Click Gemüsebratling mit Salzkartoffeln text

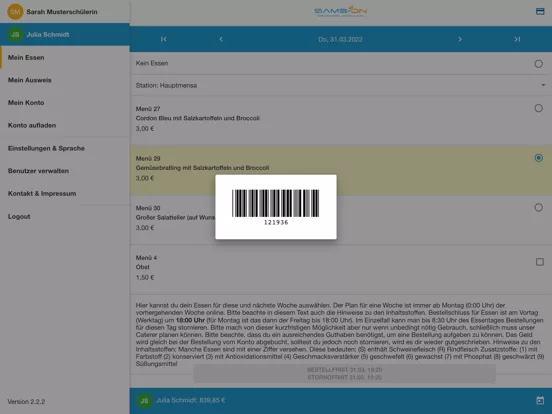[x=202, y=168]
